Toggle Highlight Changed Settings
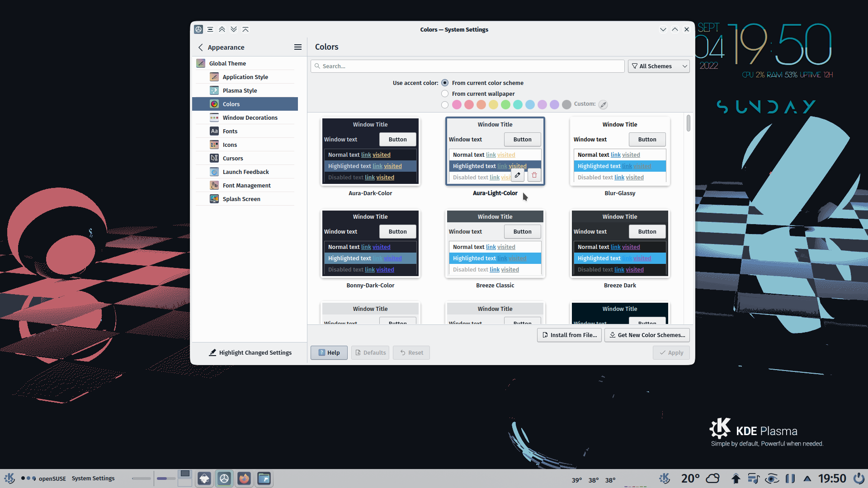868x488 pixels. pyautogui.click(x=250, y=352)
